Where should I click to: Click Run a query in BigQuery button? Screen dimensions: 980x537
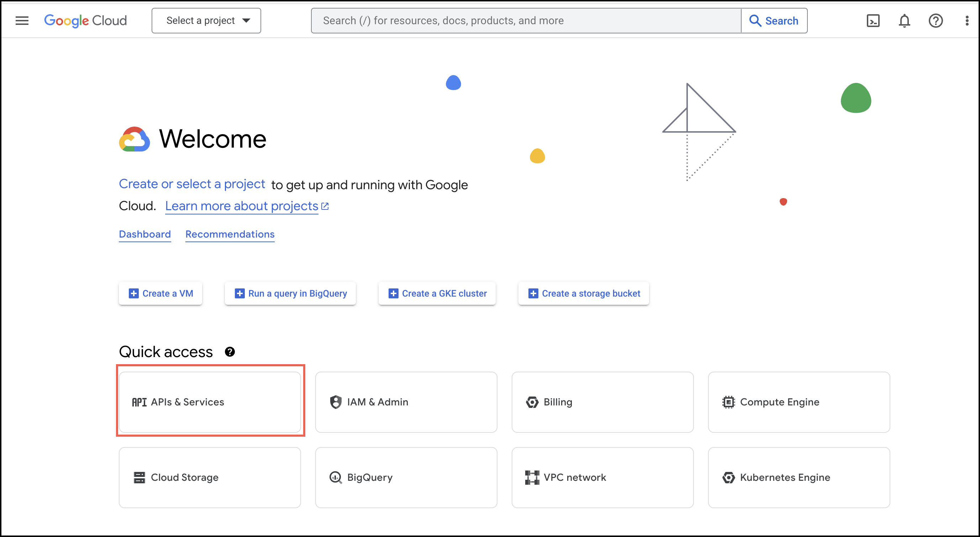point(290,293)
